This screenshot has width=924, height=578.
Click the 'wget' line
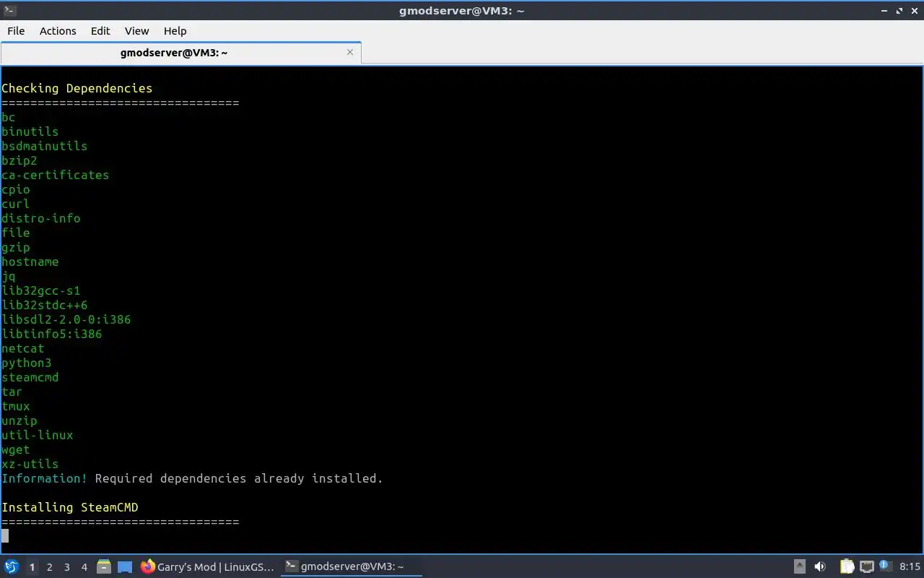coord(15,449)
